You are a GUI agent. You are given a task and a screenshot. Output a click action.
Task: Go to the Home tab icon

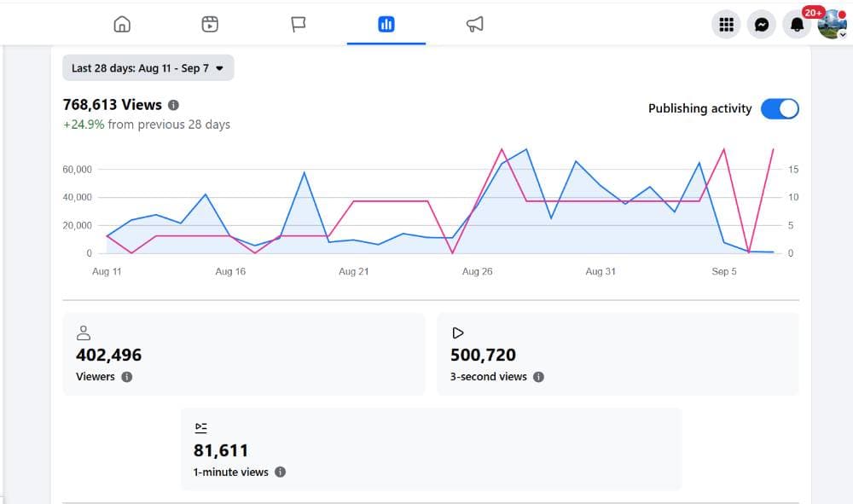[x=122, y=24]
